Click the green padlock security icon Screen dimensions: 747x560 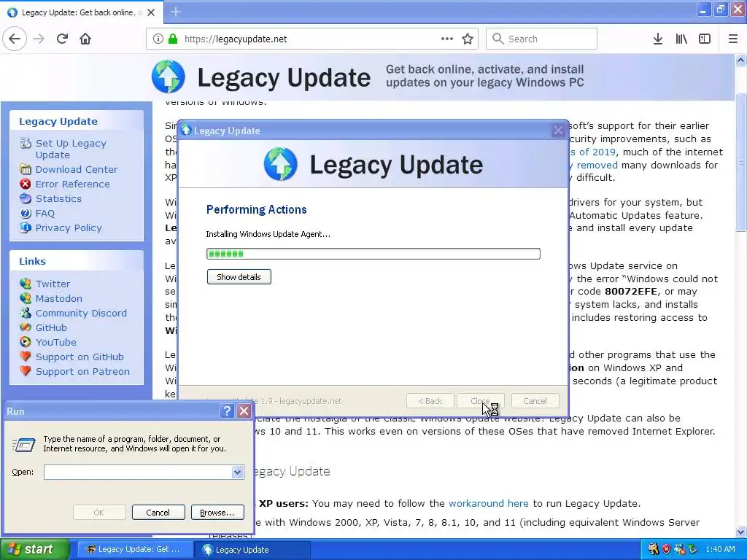173,39
